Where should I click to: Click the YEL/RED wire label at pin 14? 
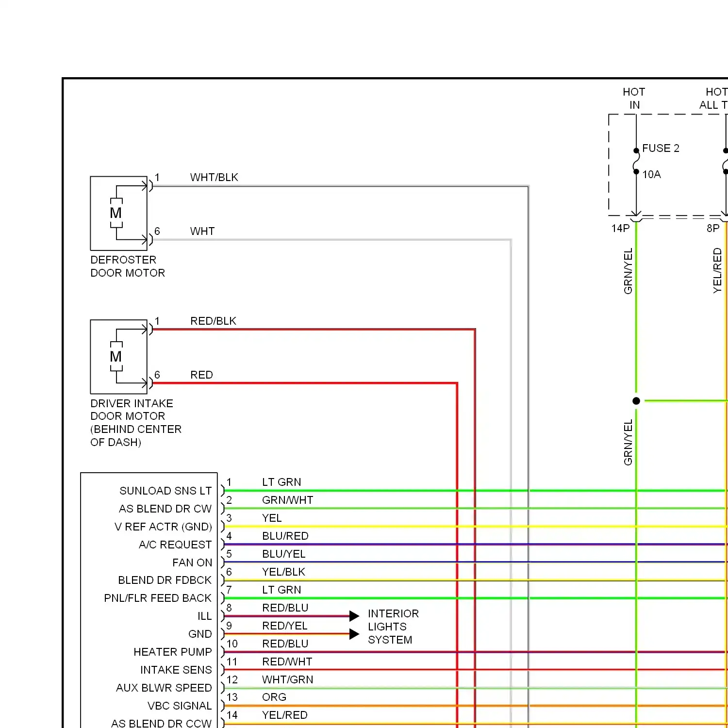pyautogui.click(x=285, y=715)
